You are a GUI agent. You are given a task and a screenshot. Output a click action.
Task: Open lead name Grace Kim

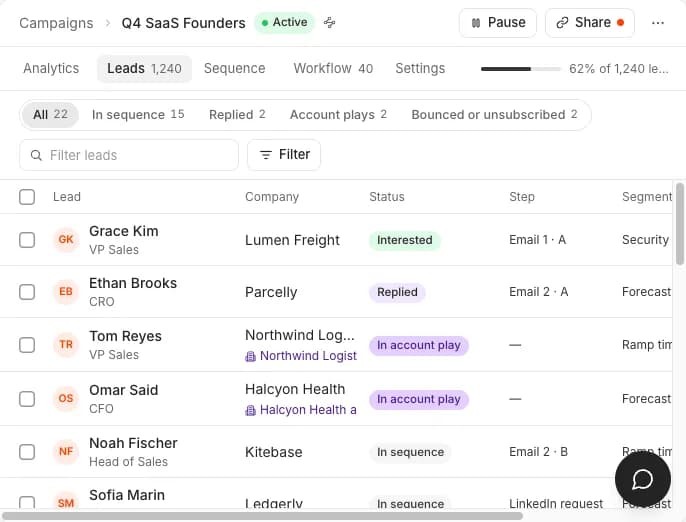[x=124, y=231]
